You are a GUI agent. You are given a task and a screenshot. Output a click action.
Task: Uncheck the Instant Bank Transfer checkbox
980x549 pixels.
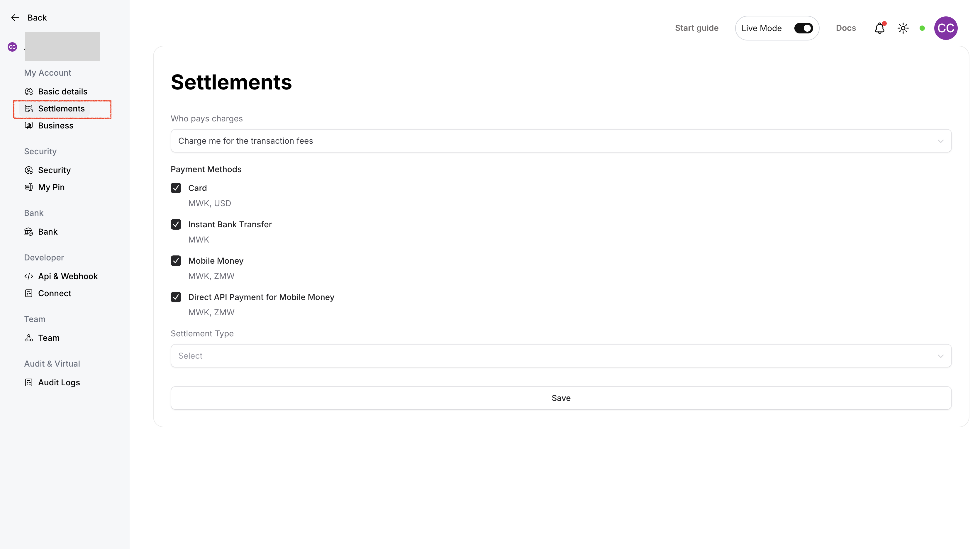(176, 224)
